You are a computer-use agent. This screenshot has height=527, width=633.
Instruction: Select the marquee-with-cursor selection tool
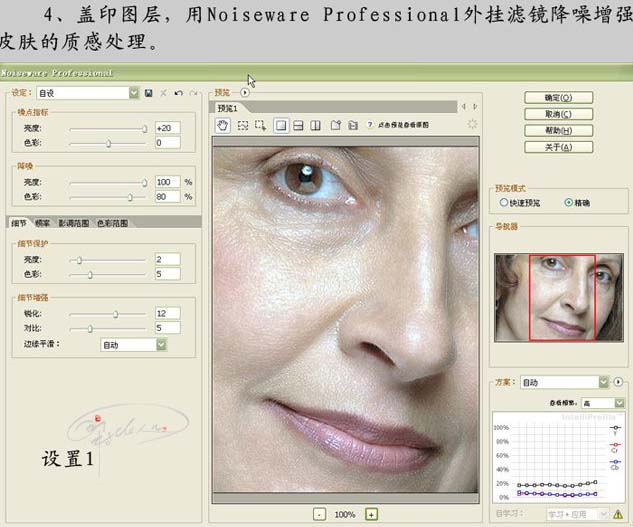click(x=261, y=126)
